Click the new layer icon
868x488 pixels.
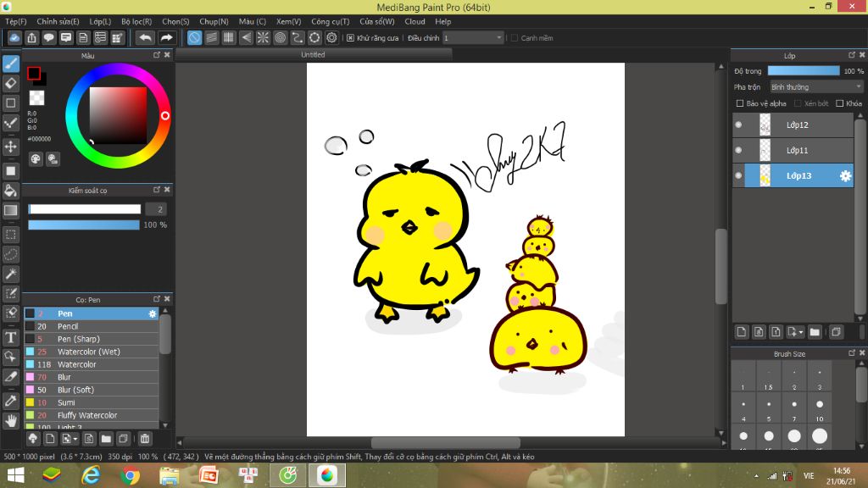pyautogui.click(x=741, y=332)
